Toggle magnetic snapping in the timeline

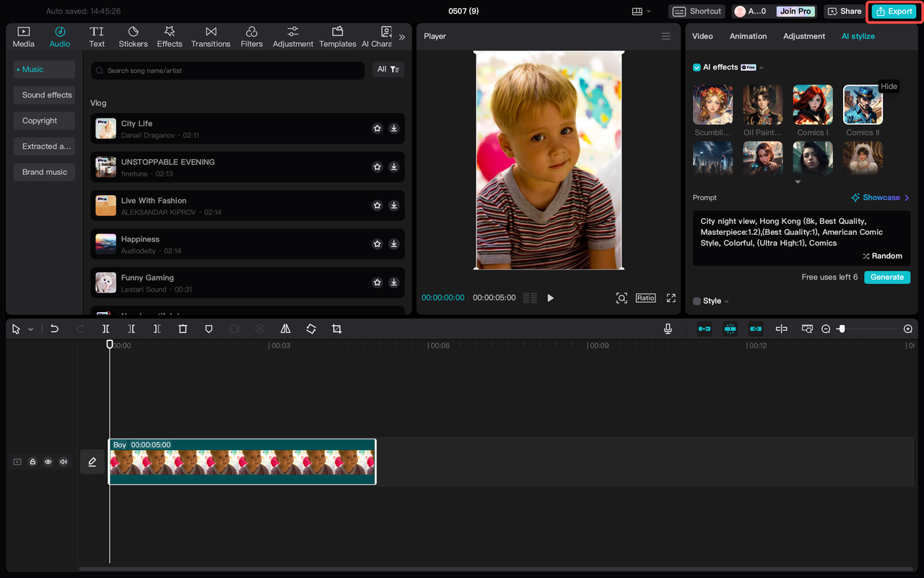[730, 329]
